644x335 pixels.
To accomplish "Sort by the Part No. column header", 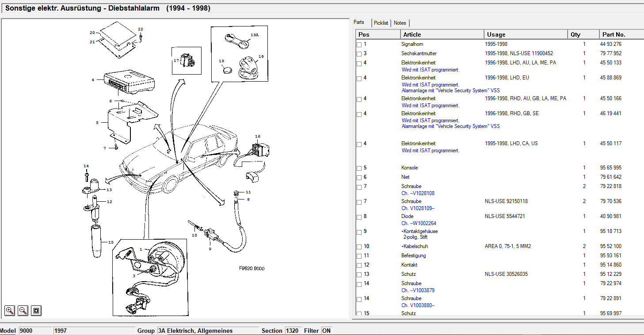I will pos(621,34).
